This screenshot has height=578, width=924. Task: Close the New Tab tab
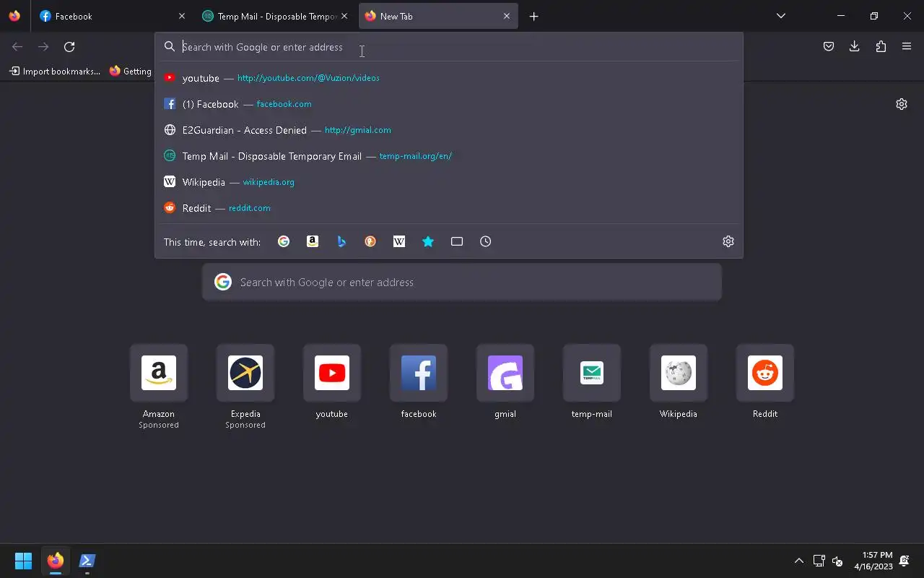click(507, 16)
